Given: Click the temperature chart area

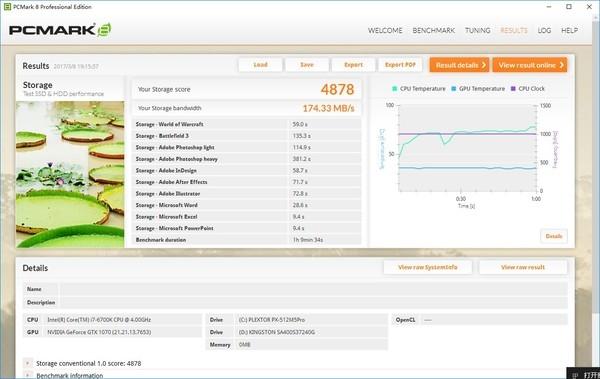Looking at the screenshot, I should click(467, 148).
